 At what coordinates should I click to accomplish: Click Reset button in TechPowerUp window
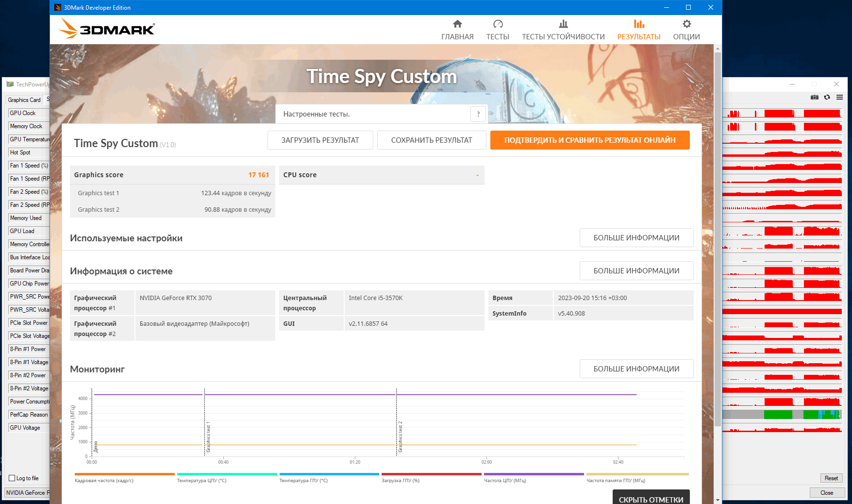click(x=831, y=478)
